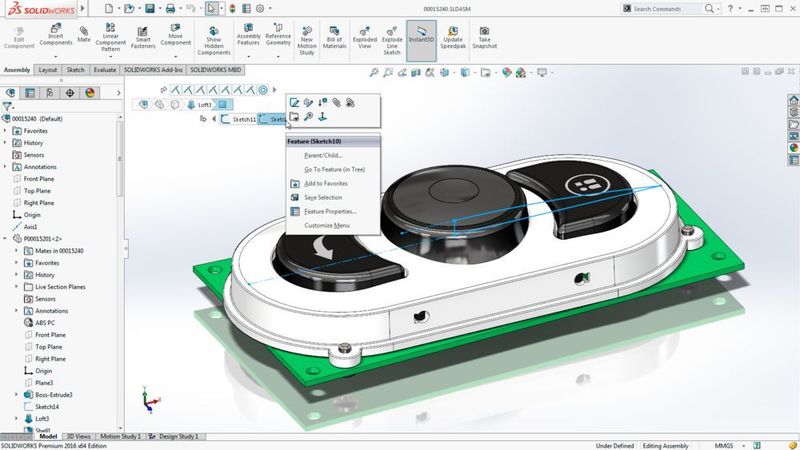This screenshot has width=800, height=450.
Task: Select Parent/Child... from the context menu
Action: click(333, 155)
